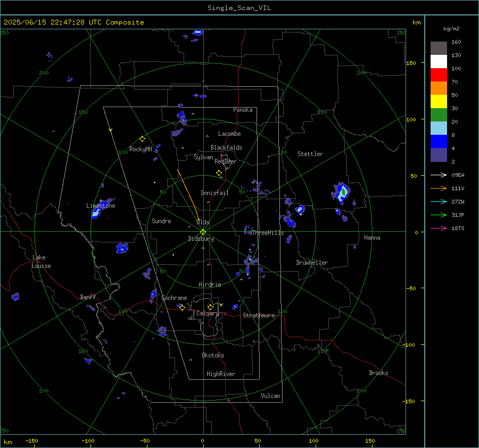
Task: Click the kg/m2 unit label
Action: pyautogui.click(x=451, y=29)
